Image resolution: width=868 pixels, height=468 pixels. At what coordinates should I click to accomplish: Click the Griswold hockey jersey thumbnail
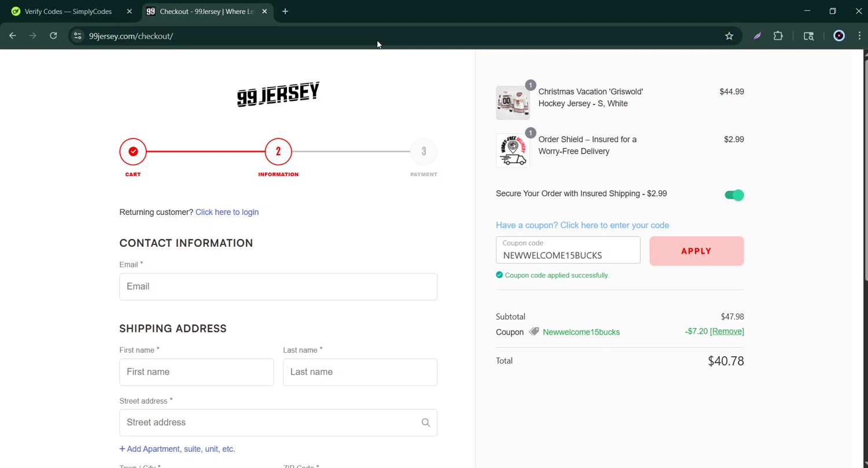[x=513, y=103]
